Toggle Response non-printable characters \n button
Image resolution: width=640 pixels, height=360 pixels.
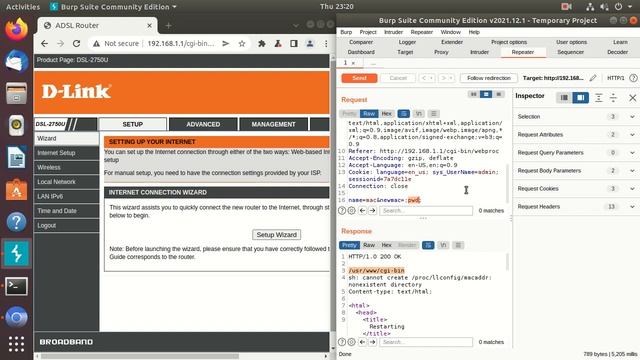click(443, 245)
